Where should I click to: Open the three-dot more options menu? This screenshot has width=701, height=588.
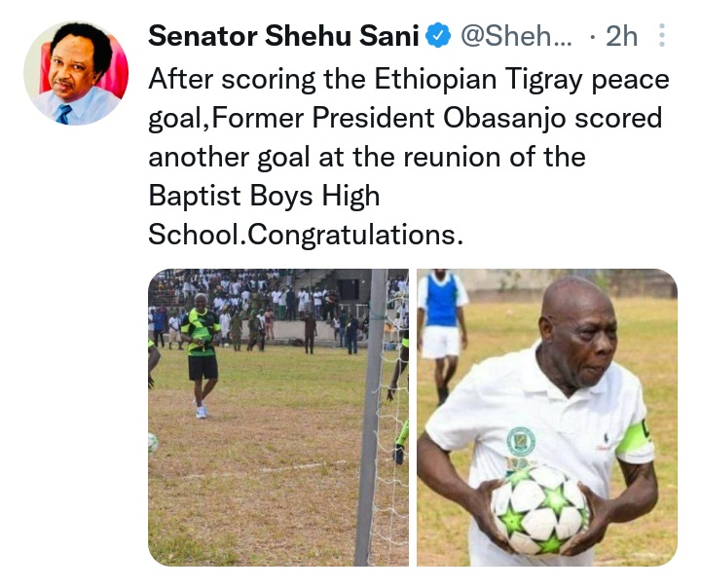[662, 37]
